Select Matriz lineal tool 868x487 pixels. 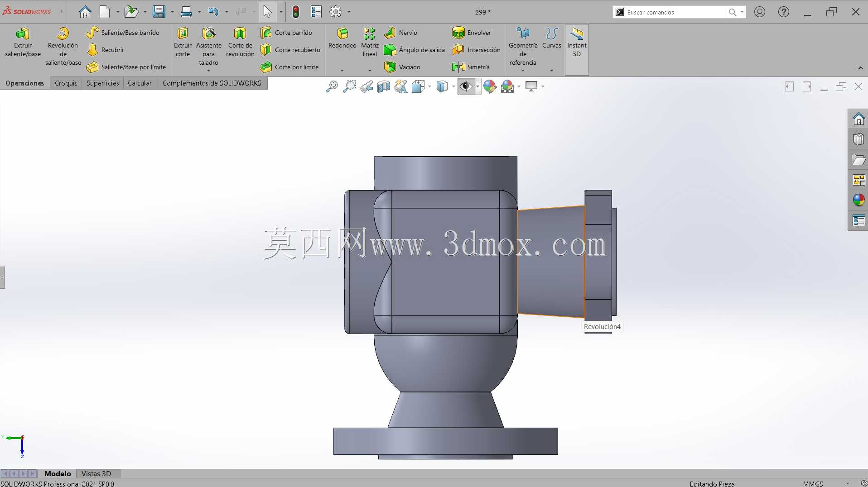point(370,43)
